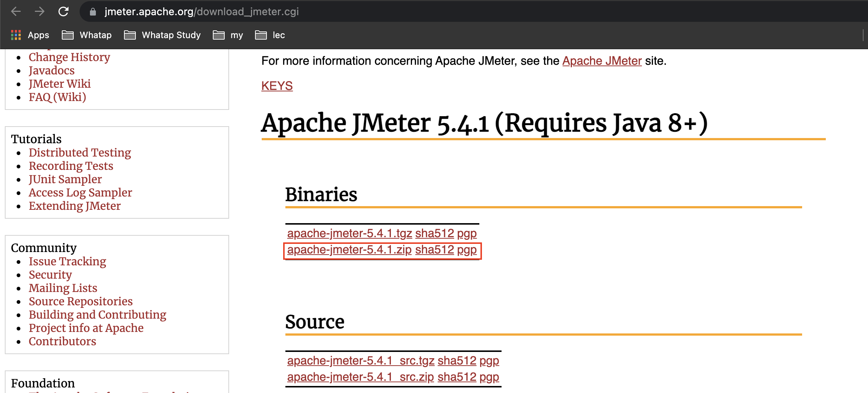Open the Whatap bookmarks folder

click(x=87, y=35)
